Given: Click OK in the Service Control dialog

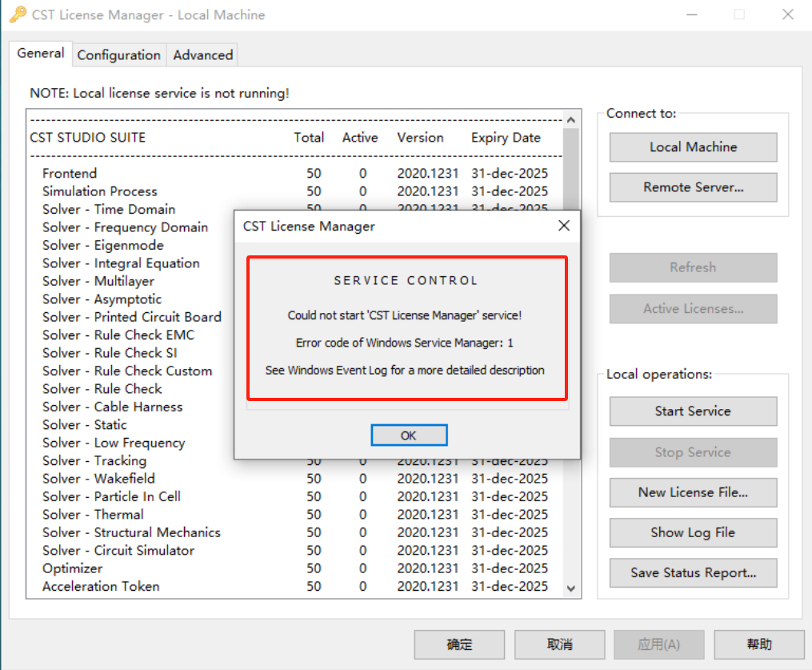Looking at the screenshot, I should click(409, 435).
